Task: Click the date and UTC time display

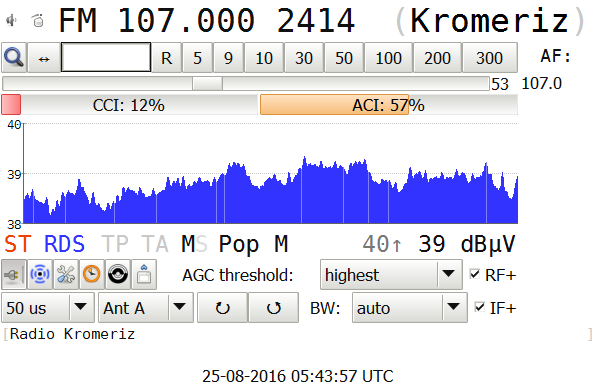Action: (298, 376)
